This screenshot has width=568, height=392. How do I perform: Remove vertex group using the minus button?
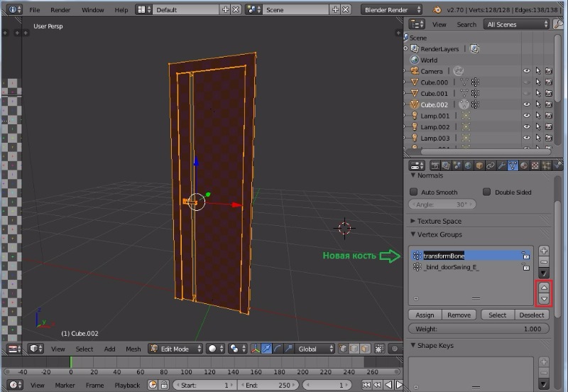(544, 261)
